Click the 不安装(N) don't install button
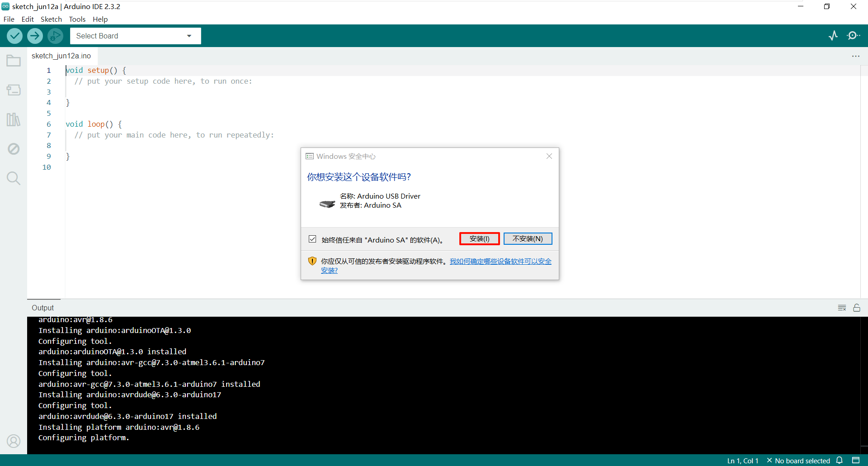868x466 pixels. click(x=528, y=238)
